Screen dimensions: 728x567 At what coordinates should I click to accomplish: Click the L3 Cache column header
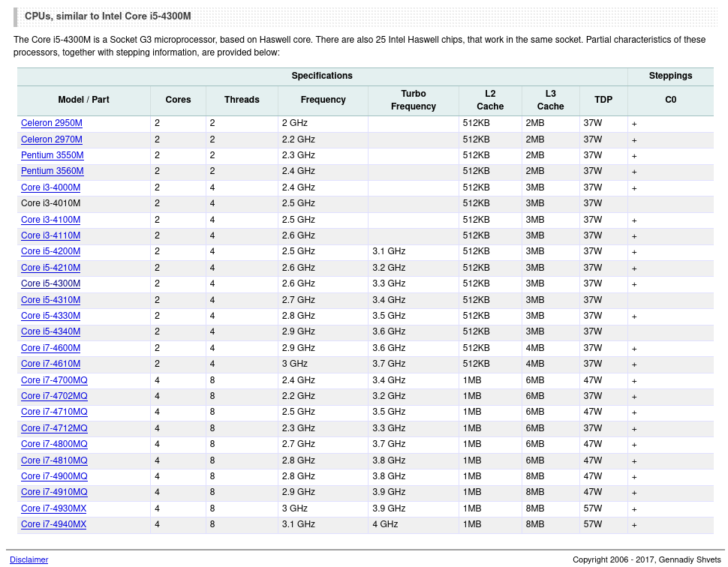[551, 100]
